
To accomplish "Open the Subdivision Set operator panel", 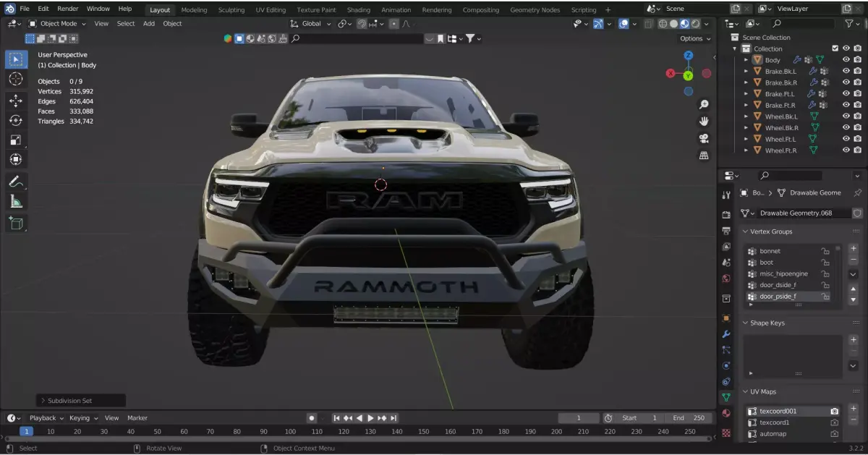I will [x=81, y=400].
